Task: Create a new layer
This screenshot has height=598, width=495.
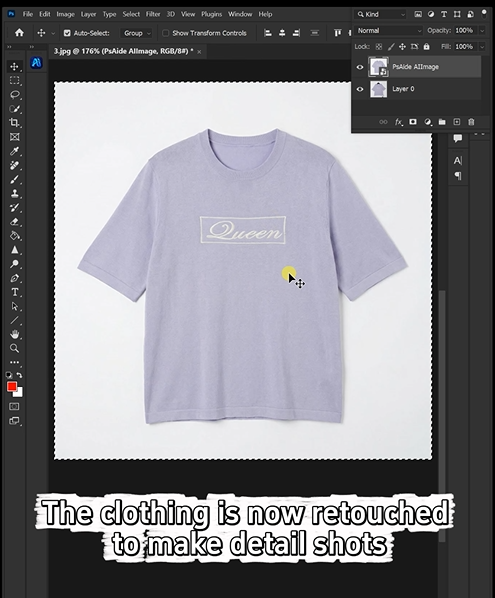Action: pos(456,122)
